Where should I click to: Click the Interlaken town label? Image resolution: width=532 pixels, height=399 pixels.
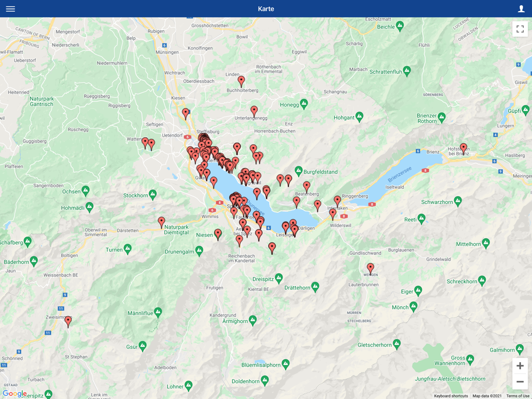tap(337, 208)
